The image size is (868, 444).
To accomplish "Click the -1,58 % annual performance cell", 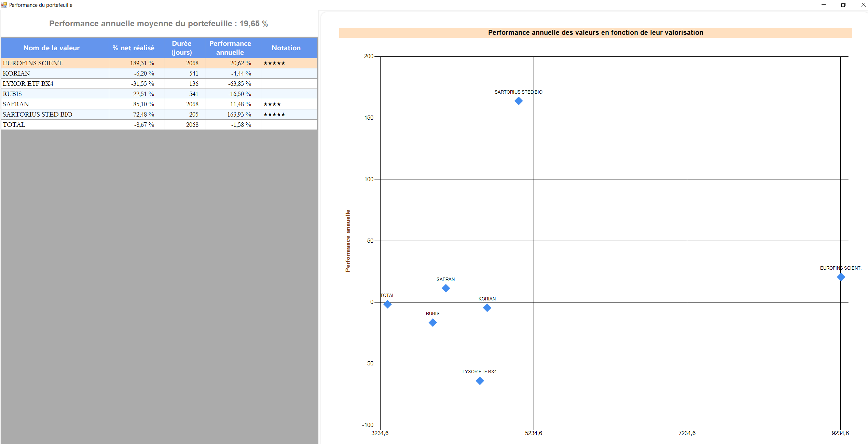I will pos(234,125).
